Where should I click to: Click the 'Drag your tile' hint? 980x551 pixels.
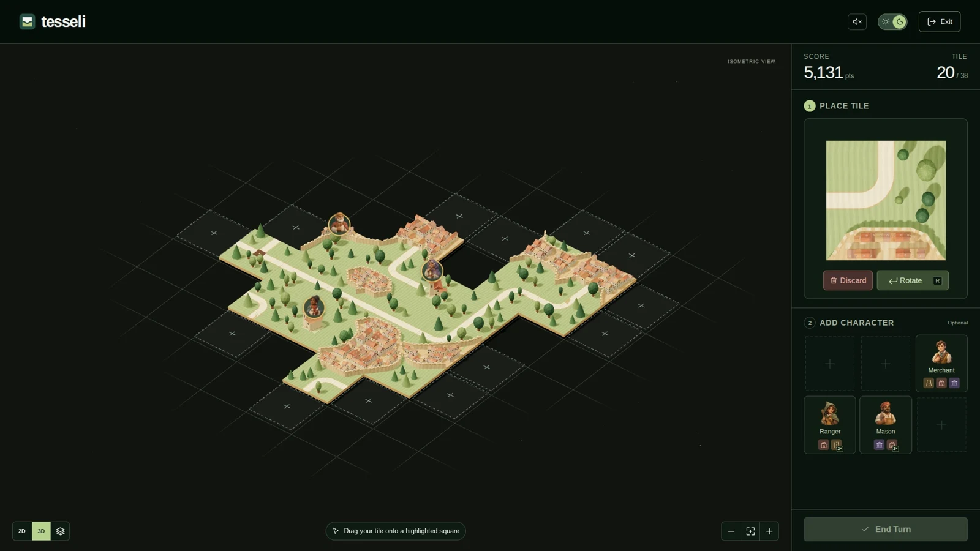click(x=396, y=531)
